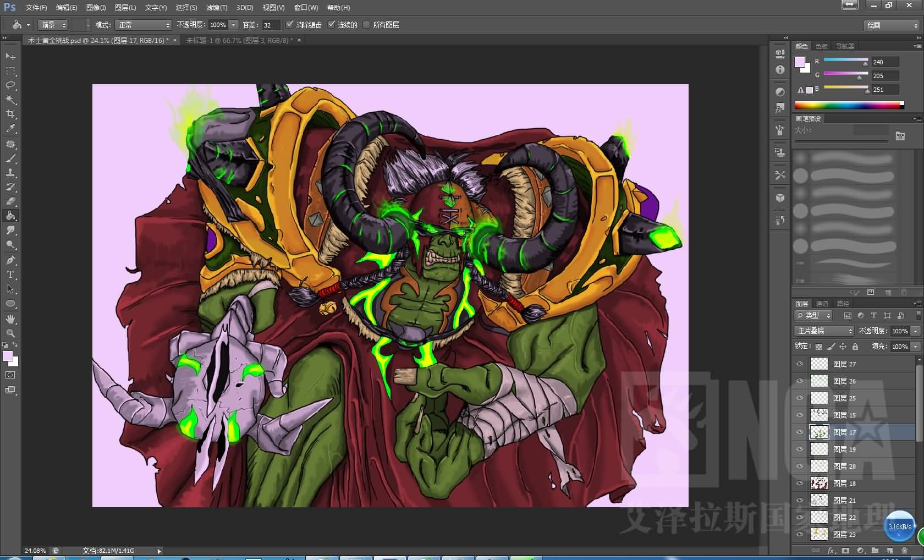Select the Lasso tool
Image resolution: width=924 pixels, height=560 pixels.
tap(10, 85)
